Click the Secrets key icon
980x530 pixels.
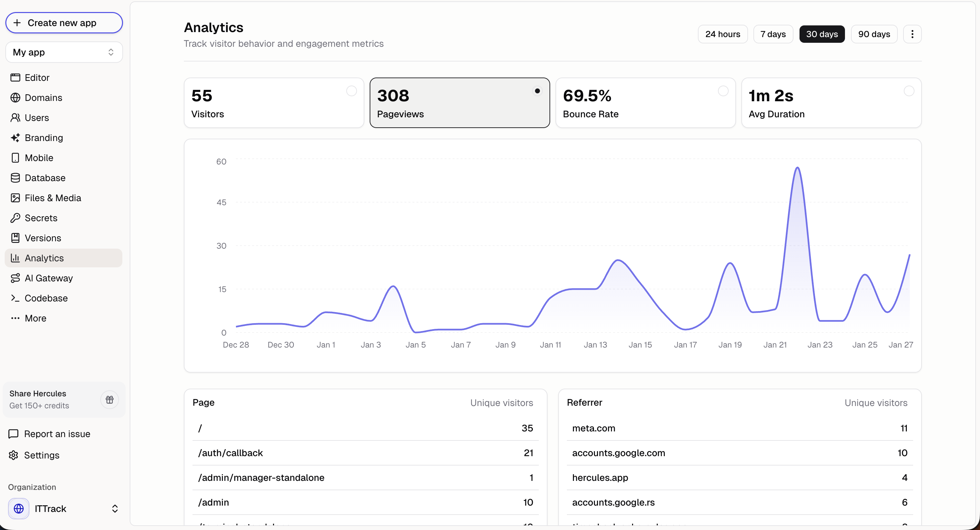(15, 218)
